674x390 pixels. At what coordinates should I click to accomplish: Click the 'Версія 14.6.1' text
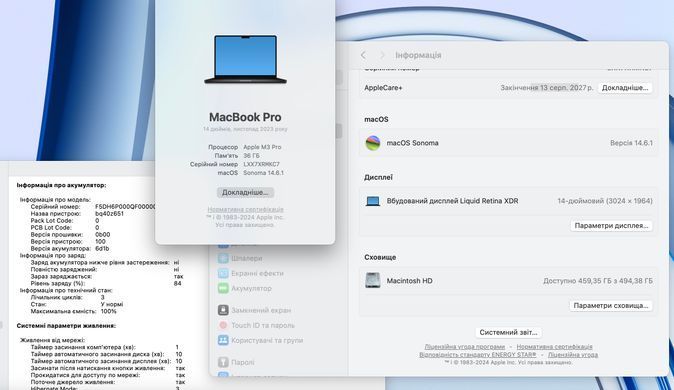(631, 143)
